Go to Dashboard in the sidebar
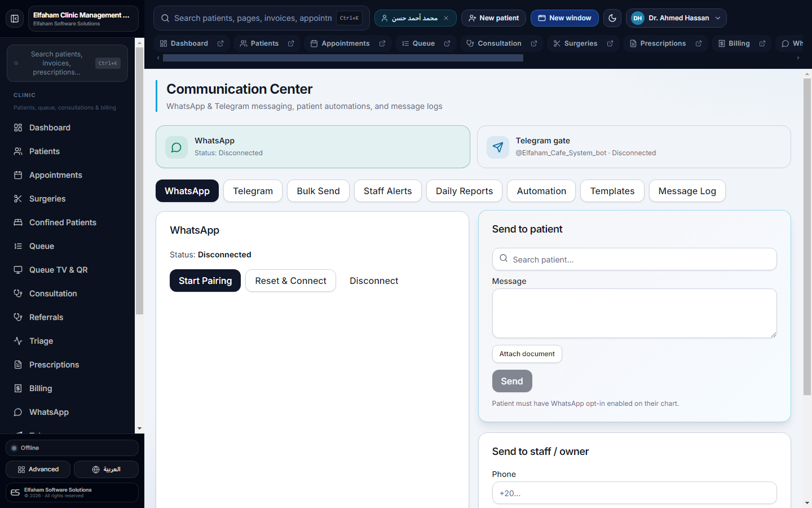 [68, 128]
